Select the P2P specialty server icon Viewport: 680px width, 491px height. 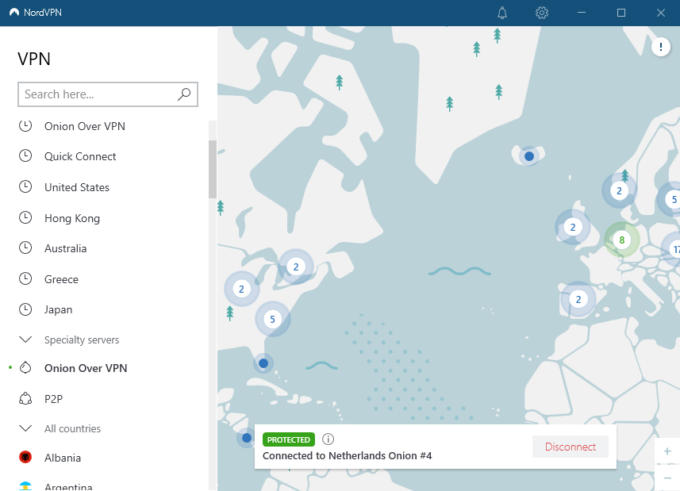(26, 398)
